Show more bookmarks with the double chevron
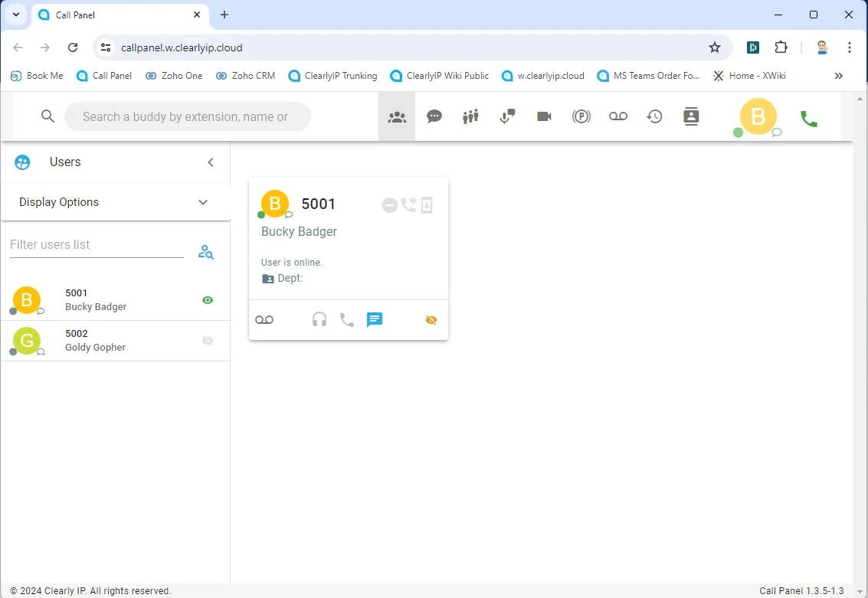The width and height of the screenshot is (868, 598). click(839, 76)
